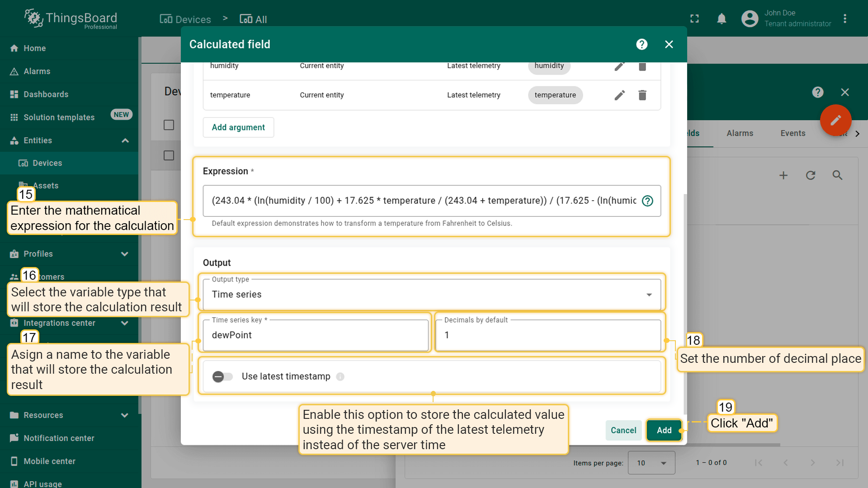Open the notifications bell
The image size is (868, 488).
click(x=722, y=19)
